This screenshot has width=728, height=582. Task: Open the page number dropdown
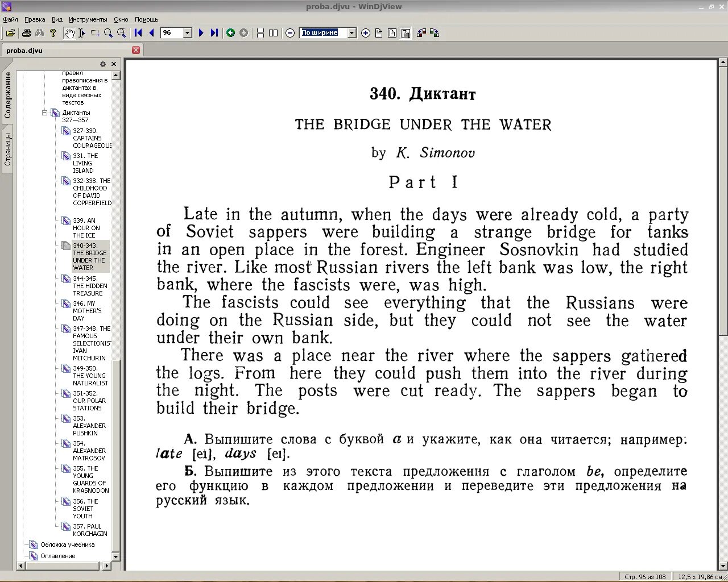[x=188, y=33]
